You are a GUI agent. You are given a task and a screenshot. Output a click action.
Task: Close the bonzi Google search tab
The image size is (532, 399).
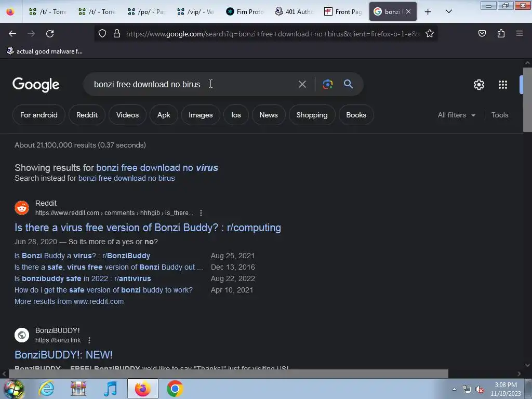tap(408, 11)
